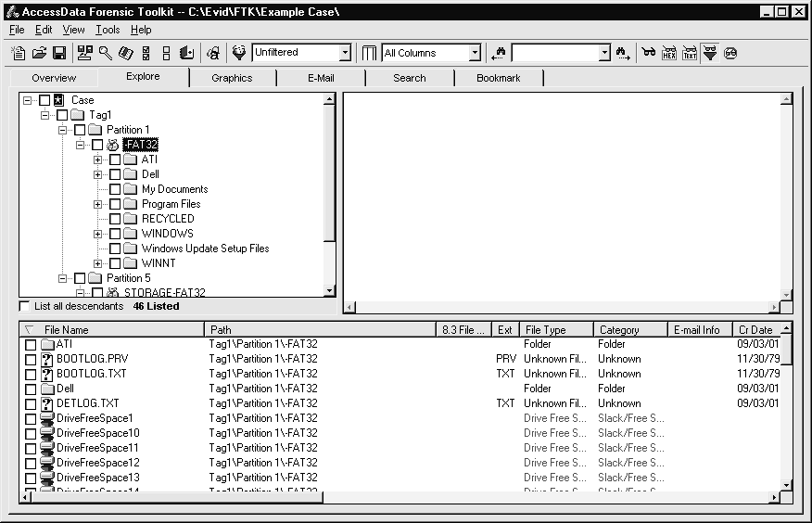The height and width of the screenshot is (523, 812).
Task: Click the spider icon beside FAT32 node
Action: (x=112, y=145)
